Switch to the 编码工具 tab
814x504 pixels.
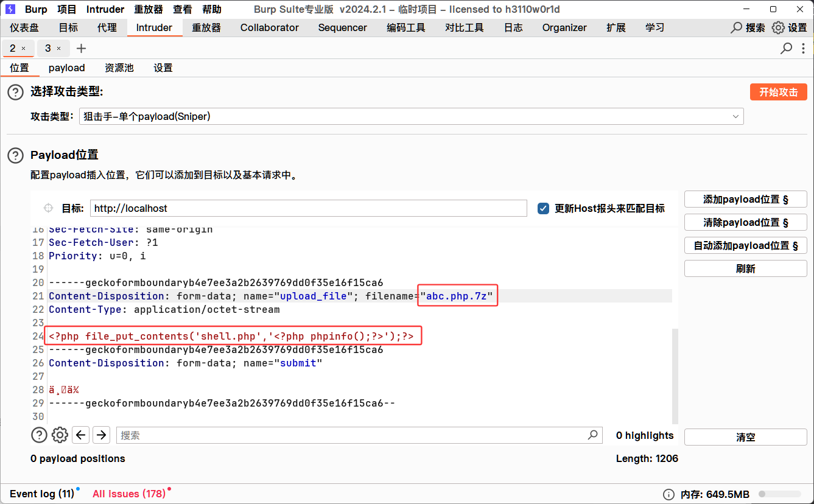(x=406, y=28)
